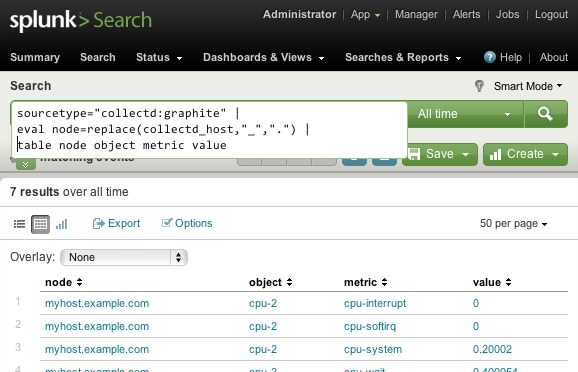Click the Splunk logo
This screenshot has height=372, width=578.
click(80, 20)
